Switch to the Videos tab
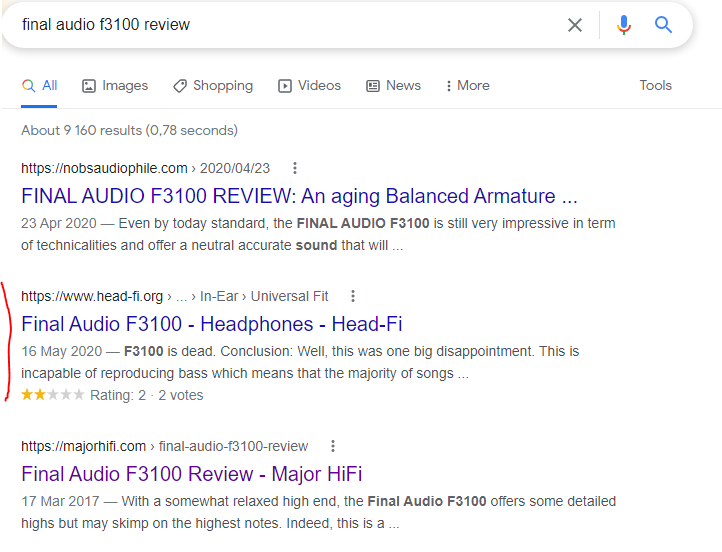Viewport: 722px width, 552px height. pos(309,86)
